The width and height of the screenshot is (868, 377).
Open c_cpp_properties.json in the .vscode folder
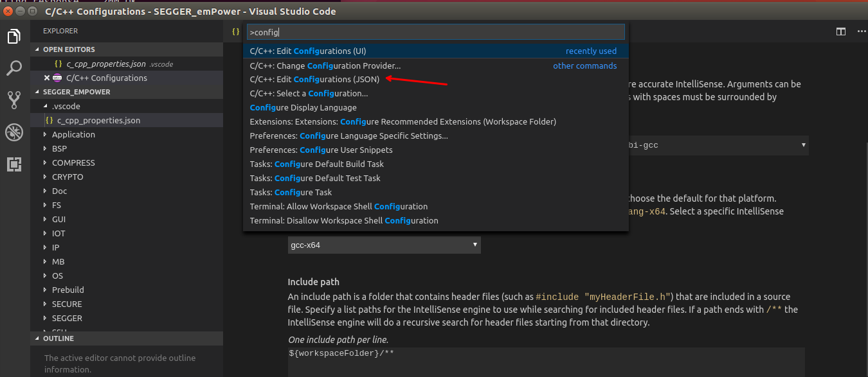pos(98,120)
